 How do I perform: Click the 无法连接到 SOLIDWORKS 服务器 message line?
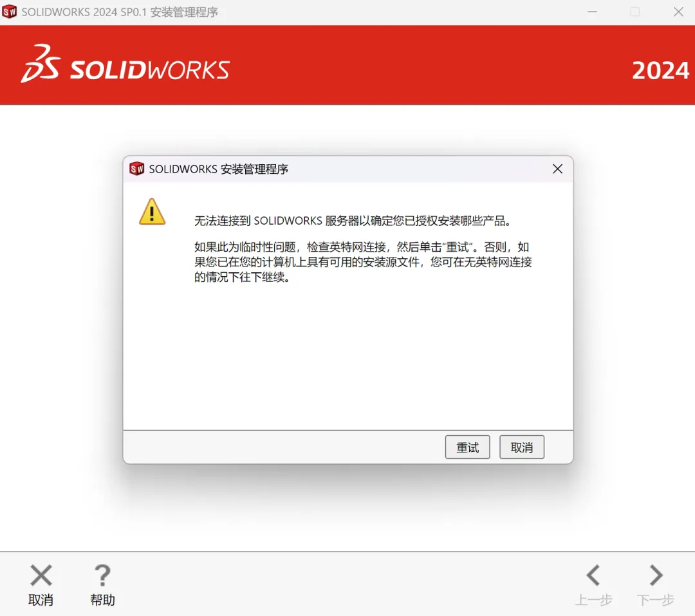click(x=353, y=221)
